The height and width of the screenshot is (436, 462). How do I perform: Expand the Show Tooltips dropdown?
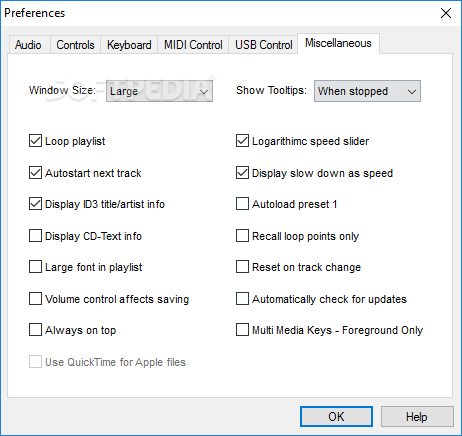click(367, 91)
